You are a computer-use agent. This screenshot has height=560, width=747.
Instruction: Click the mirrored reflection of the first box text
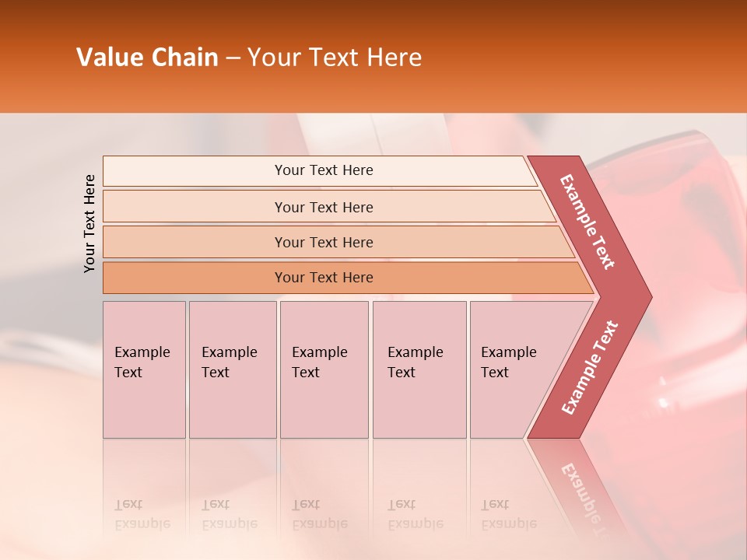(x=142, y=514)
